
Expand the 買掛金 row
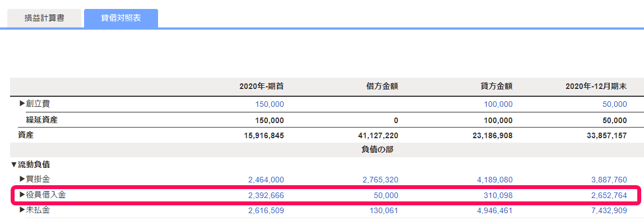(22, 179)
